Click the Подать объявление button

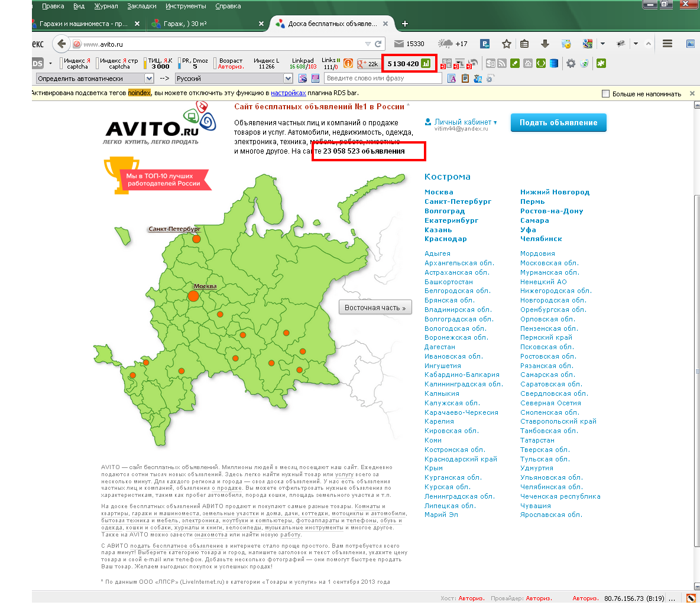coord(558,122)
